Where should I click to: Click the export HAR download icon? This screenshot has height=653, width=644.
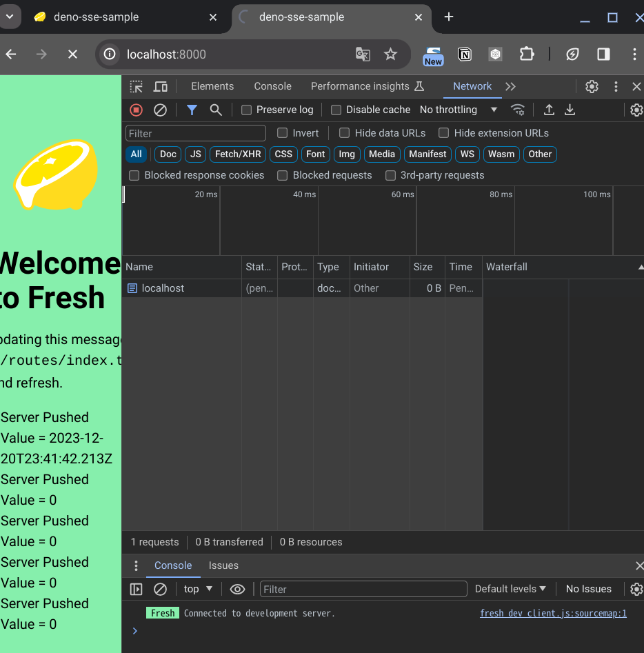click(x=570, y=110)
